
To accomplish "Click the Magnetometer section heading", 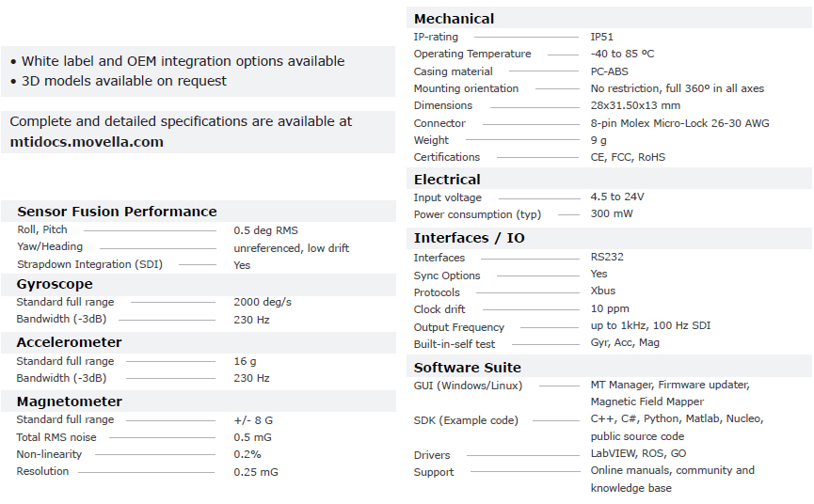I will click(70, 402).
